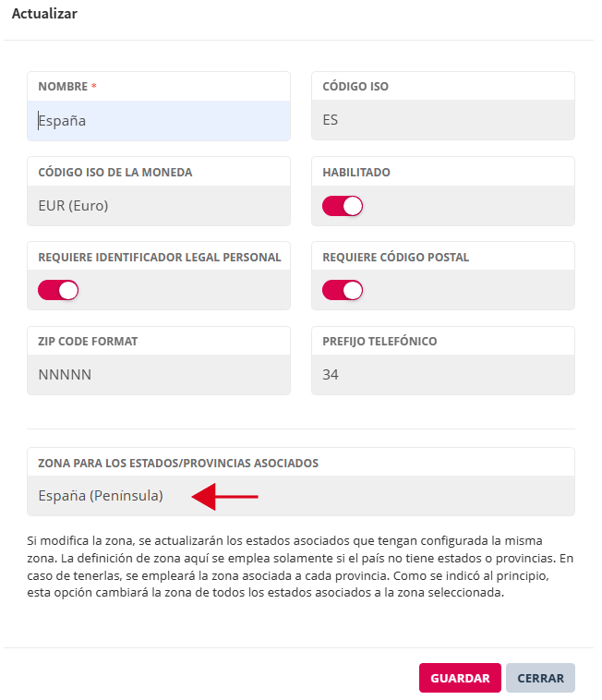Expand the zone dropdown showing España (Peninsula)

click(301, 496)
